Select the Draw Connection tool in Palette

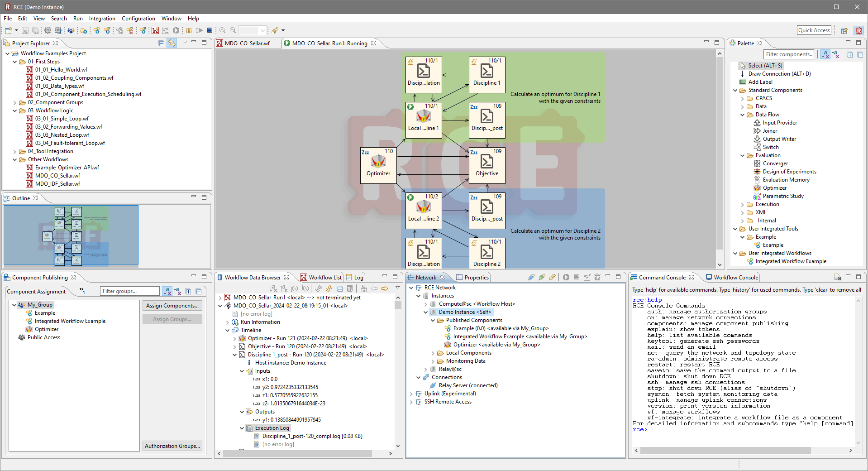779,74
